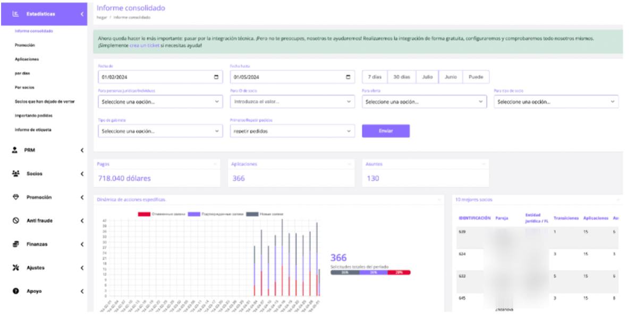Click partner ID 645 in table
The width and height of the screenshot is (644, 329).
(462, 299)
